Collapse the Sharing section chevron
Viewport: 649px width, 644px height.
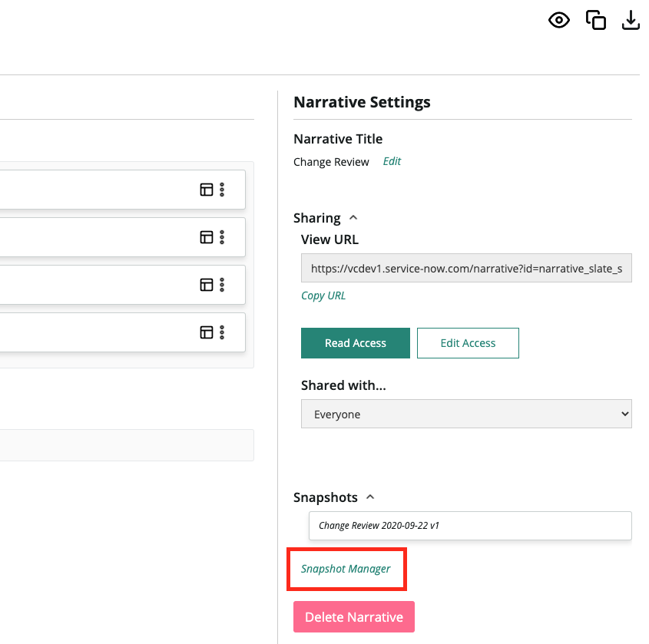tap(353, 217)
